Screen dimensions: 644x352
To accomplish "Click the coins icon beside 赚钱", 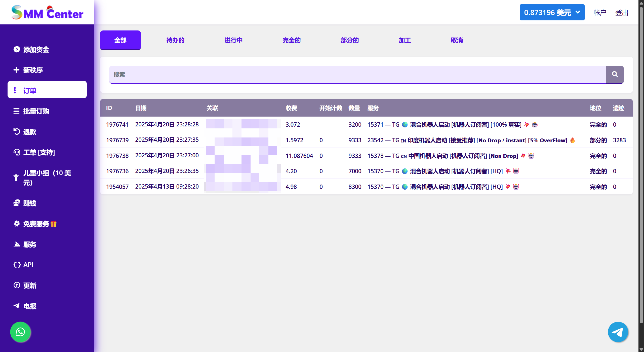I will click(17, 203).
